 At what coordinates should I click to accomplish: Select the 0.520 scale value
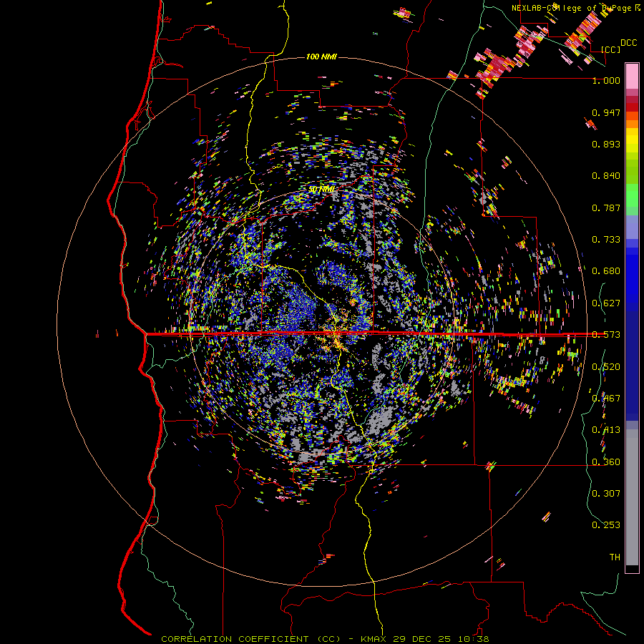(606, 367)
